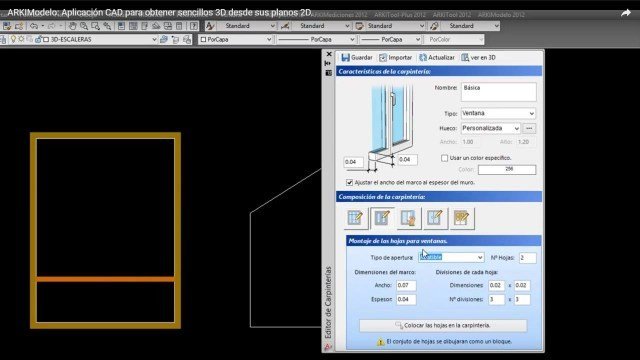Click the Layer Previous icon
Image resolution: width=640 pixels, height=360 pixels.
point(175,40)
